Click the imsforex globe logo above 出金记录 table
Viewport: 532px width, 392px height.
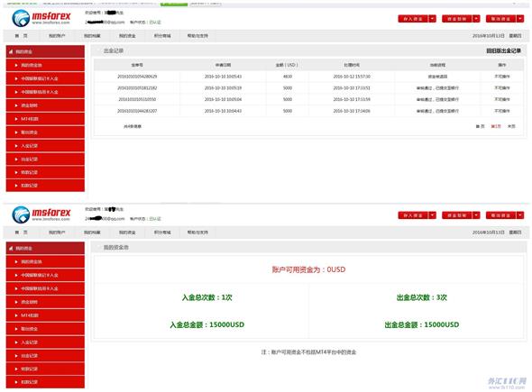point(21,18)
